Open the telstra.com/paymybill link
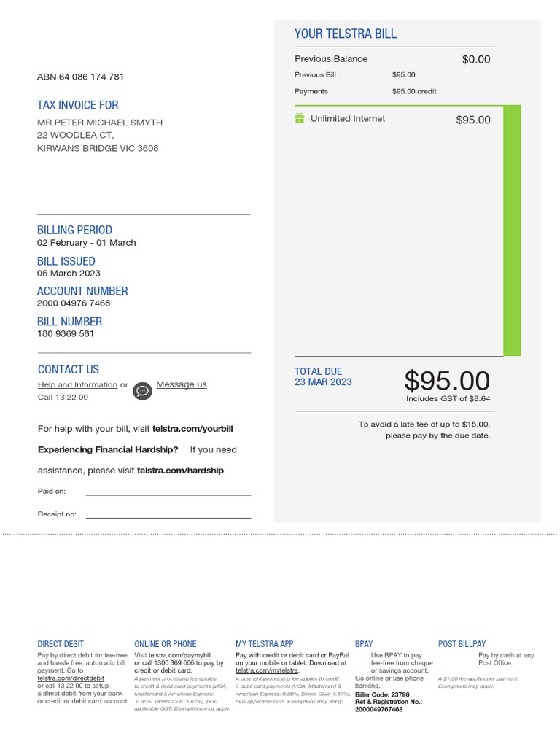 click(180, 656)
